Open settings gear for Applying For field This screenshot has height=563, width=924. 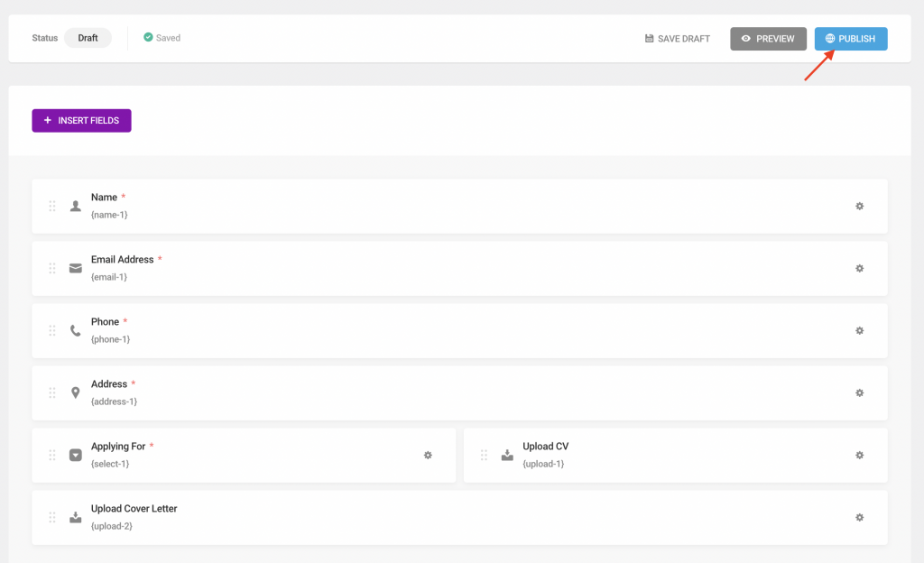click(428, 456)
